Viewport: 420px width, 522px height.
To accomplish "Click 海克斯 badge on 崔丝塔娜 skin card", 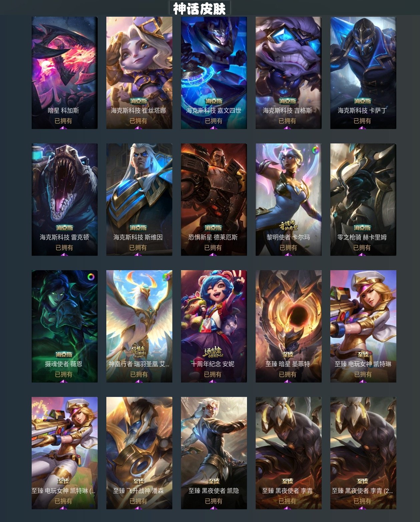I will (x=139, y=101).
